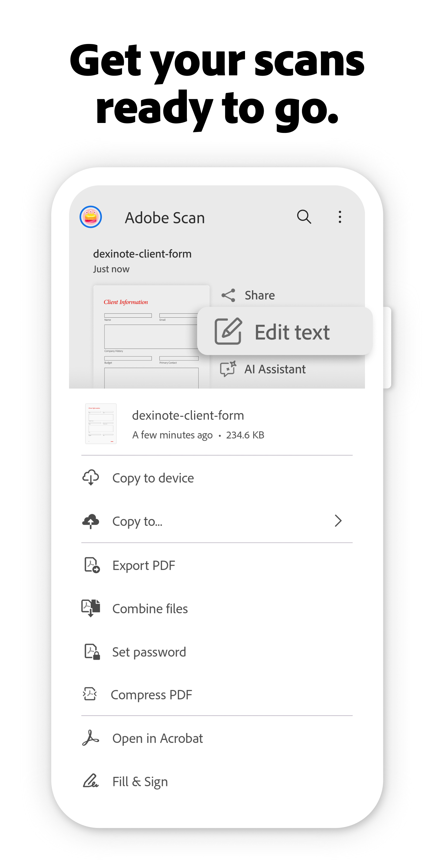Open the small dexinote-client-form thumbnail
This screenshot has width=434, height=868.
(x=101, y=423)
